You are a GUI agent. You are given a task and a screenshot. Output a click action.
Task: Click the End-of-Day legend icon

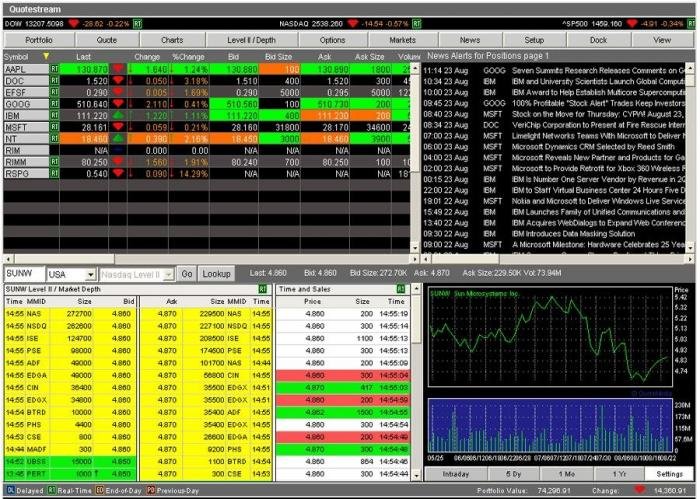(100, 490)
